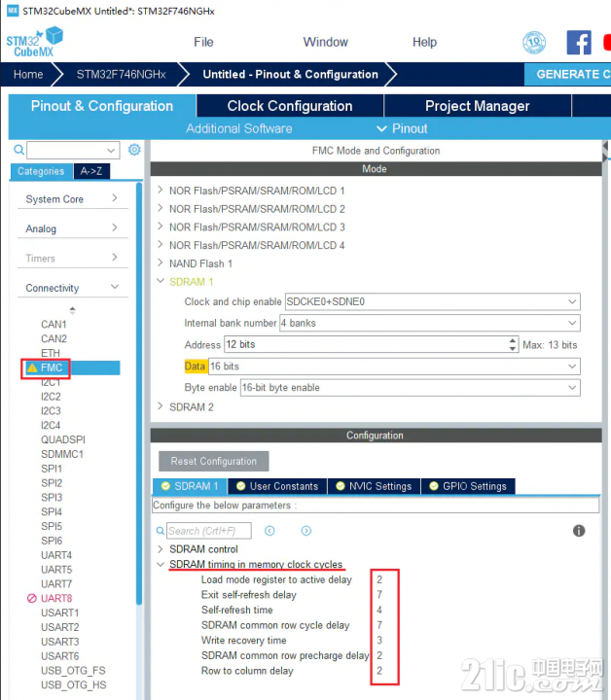Open the Facebook icon link
611x700 pixels.
(x=579, y=43)
